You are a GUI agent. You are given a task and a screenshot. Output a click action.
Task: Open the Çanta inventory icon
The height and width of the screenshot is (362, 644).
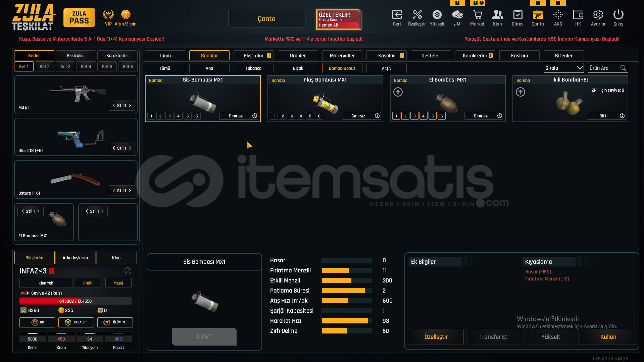(538, 15)
